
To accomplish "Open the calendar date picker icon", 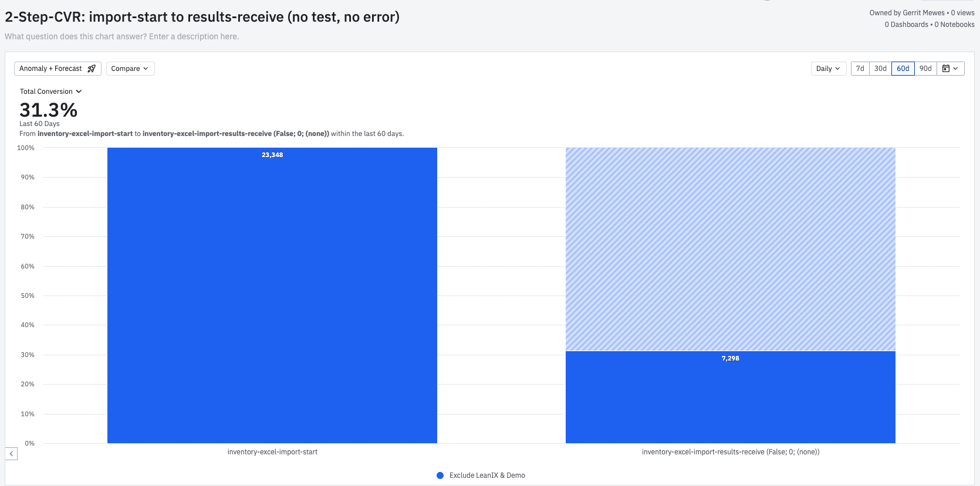I will pos(951,69).
